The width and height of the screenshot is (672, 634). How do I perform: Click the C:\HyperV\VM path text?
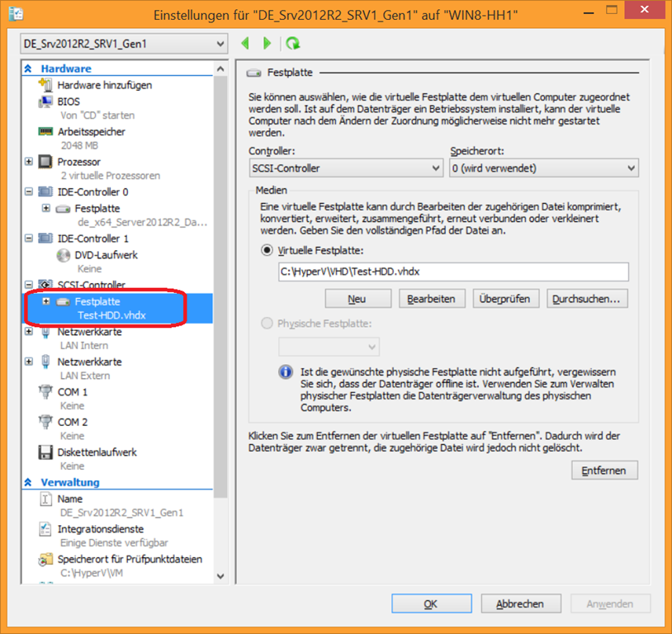pyautogui.click(x=92, y=573)
